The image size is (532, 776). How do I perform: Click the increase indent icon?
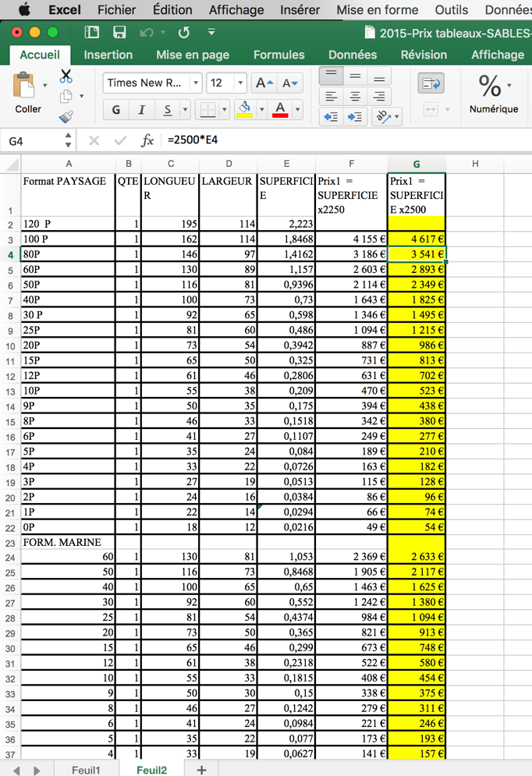[x=355, y=117]
